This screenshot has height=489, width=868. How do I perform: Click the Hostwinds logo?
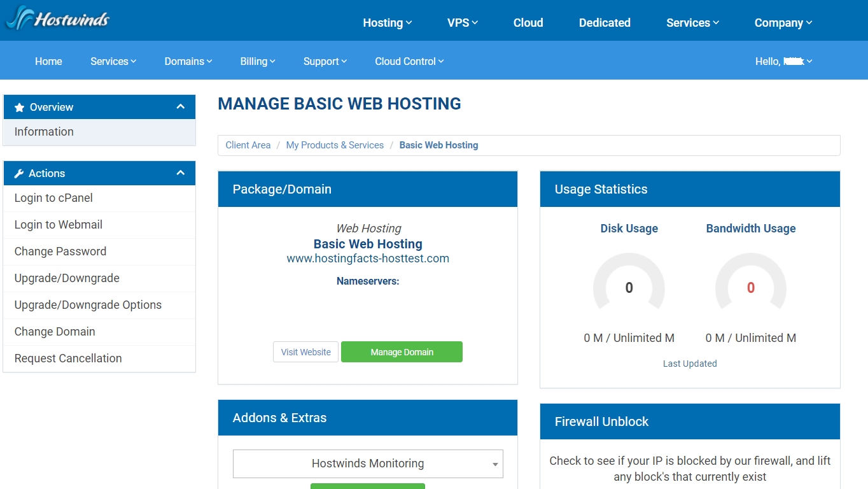[x=57, y=18]
